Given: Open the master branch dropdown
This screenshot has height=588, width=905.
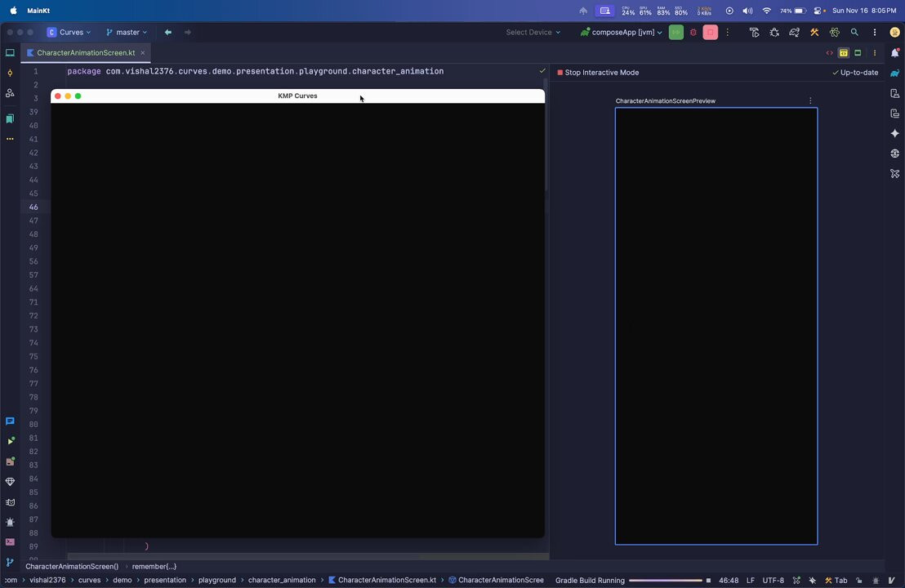Looking at the screenshot, I should coord(127,33).
